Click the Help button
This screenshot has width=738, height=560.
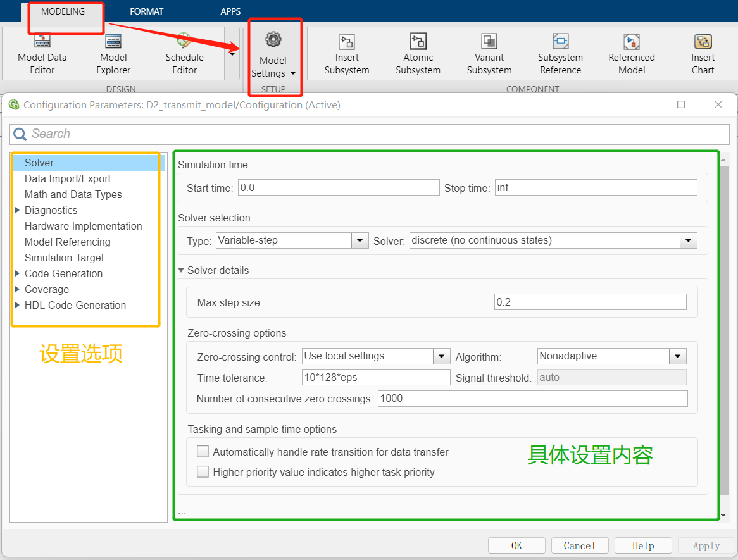pyautogui.click(x=643, y=545)
